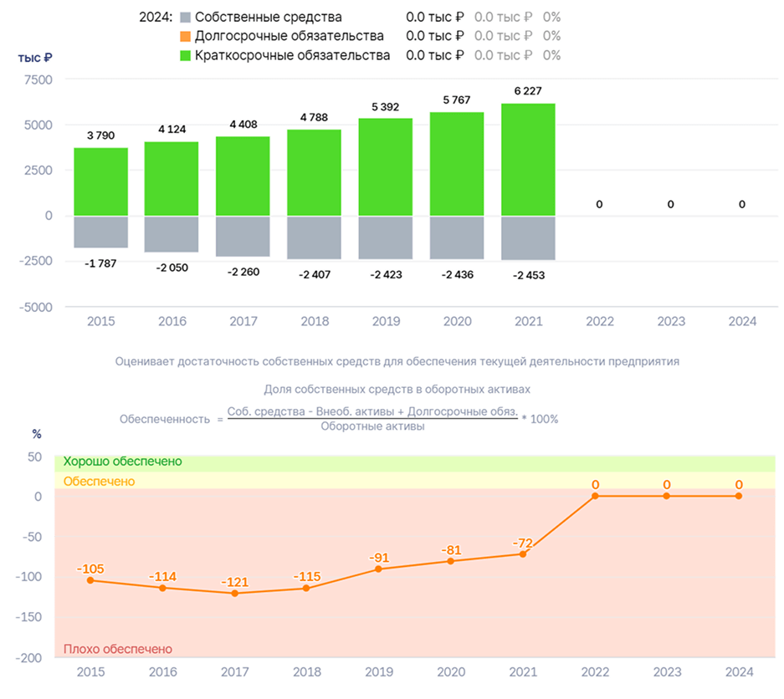Select the line point labeled -114
784x699 pixels.
click(x=162, y=588)
